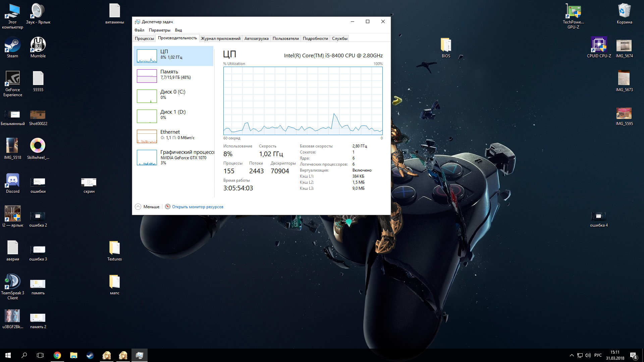The height and width of the screenshot is (362, 644).
Task: Open the 55555 text file icon
Action: pyautogui.click(x=38, y=81)
